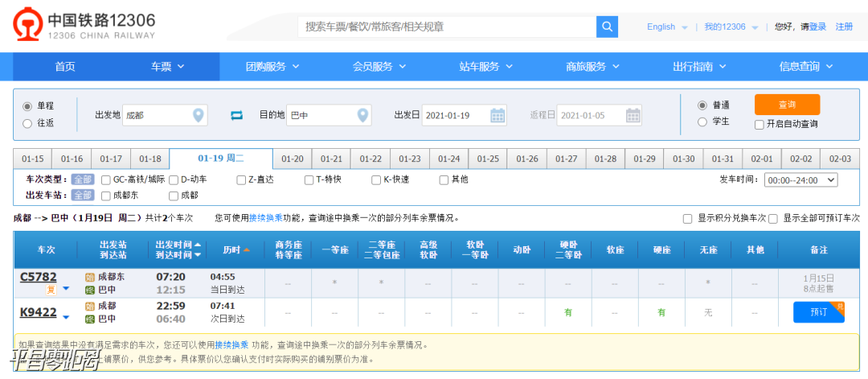Viewport: 868px width, 379px height.
Task: Expand C5782 train details arrow
Action: click(x=66, y=289)
